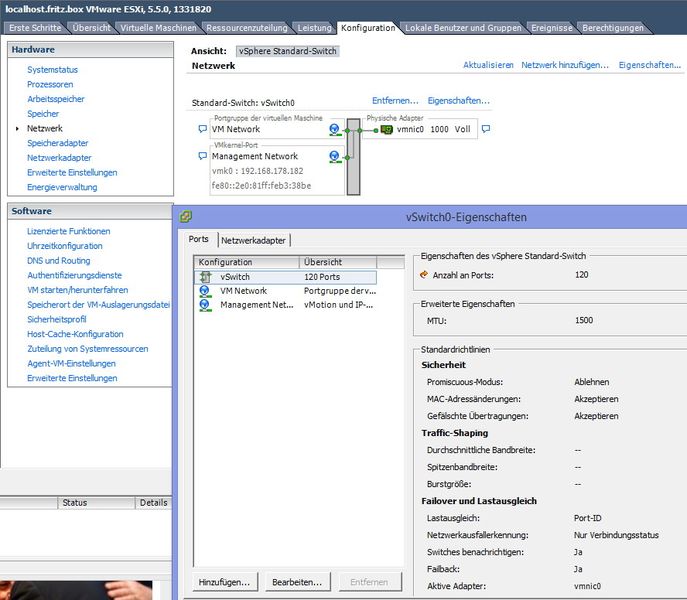Open Energieverwaltung in Hardware panel

click(62, 187)
